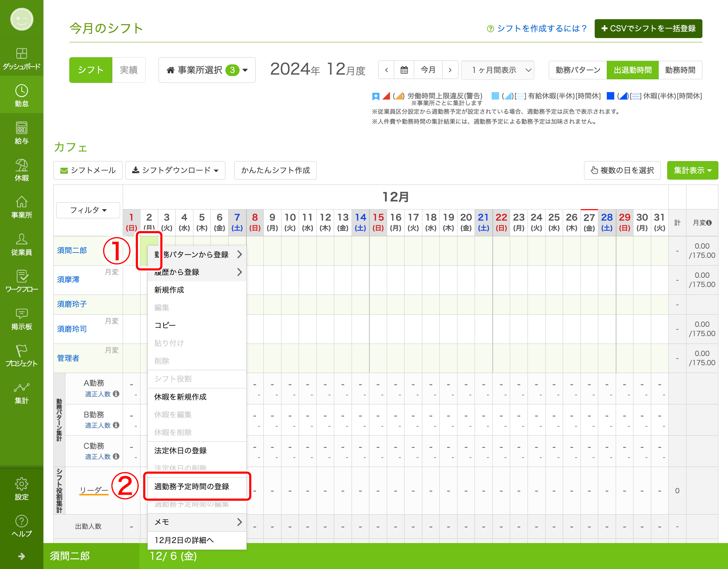The image size is (728, 569).
Task: Open employee 須磨玲子 link
Action: (x=72, y=304)
